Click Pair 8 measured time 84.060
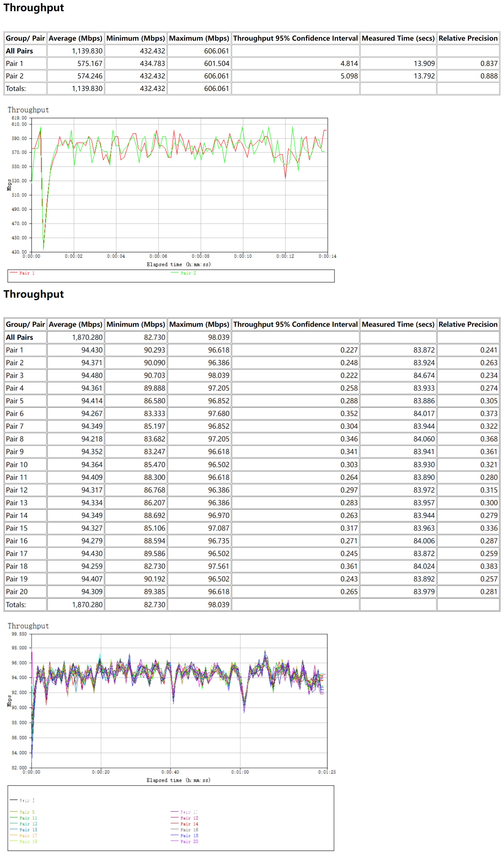504x855 pixels. 424,439
